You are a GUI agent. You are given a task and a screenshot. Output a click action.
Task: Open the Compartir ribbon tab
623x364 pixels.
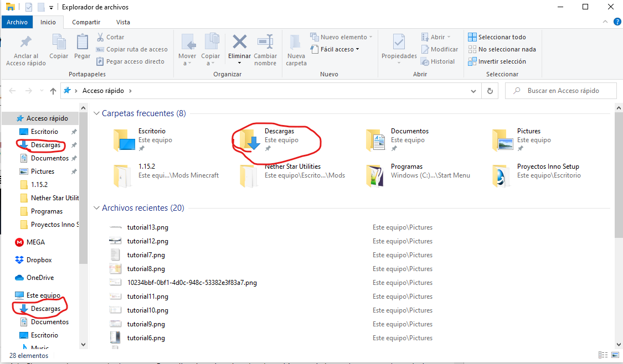coord(86,22)
